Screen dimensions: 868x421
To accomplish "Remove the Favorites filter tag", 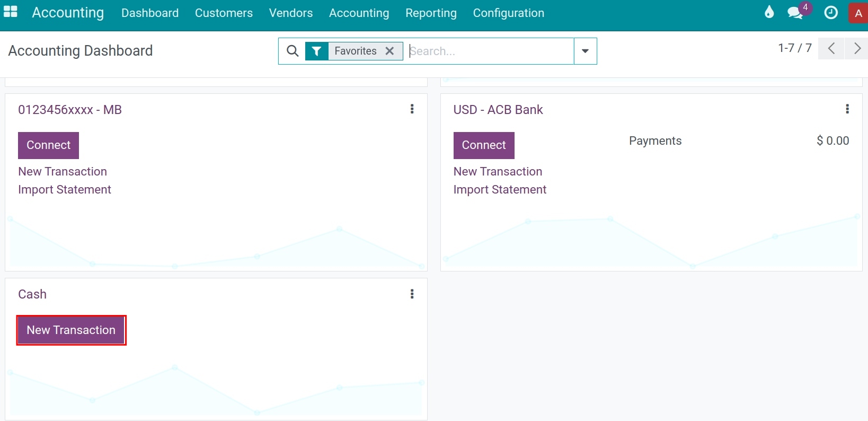I will pyautogui.click(x=389, y=51).
